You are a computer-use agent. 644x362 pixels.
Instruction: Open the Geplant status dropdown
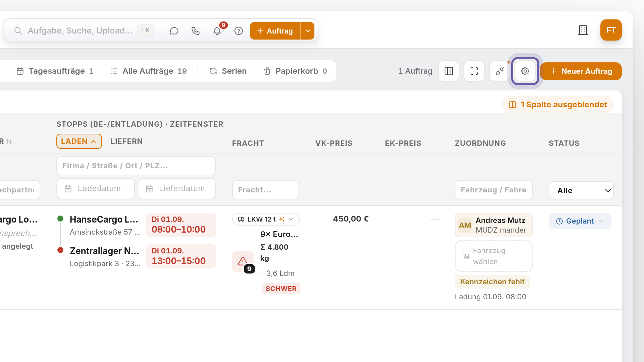click(x=580, y=221)
